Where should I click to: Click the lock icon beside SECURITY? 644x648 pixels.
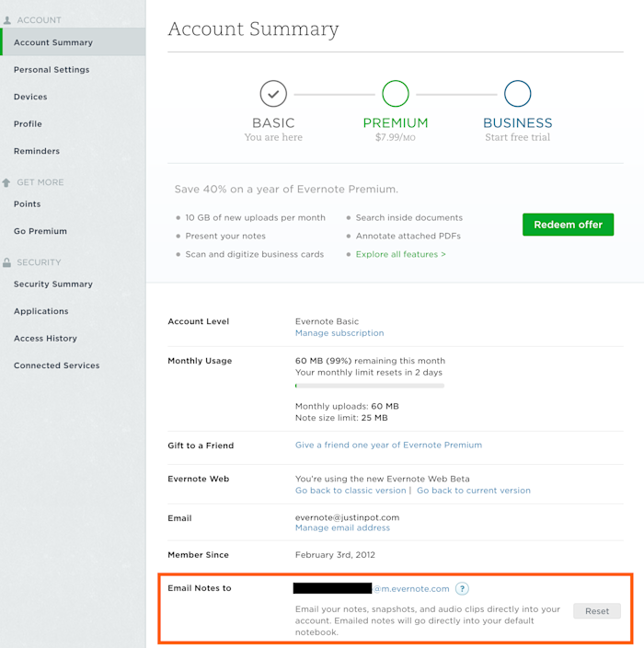click(6, 262)
